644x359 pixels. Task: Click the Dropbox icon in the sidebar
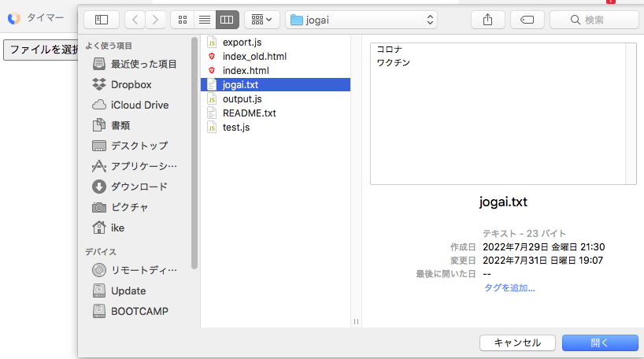point(99,84)
